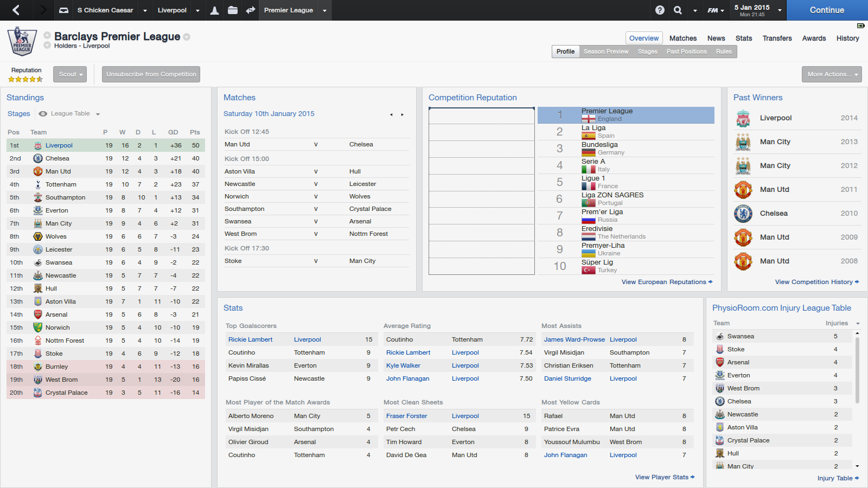This screenshot has width=868, height=488.
Task: Click Unsubscribe from Competition button
Action: click(x=151, y=74)
